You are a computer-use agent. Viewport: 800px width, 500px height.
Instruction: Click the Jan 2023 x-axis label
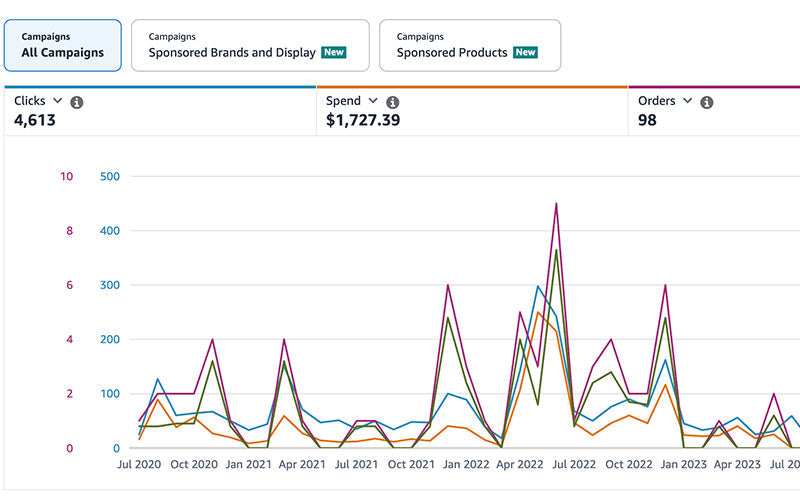[x=680, y=465]
